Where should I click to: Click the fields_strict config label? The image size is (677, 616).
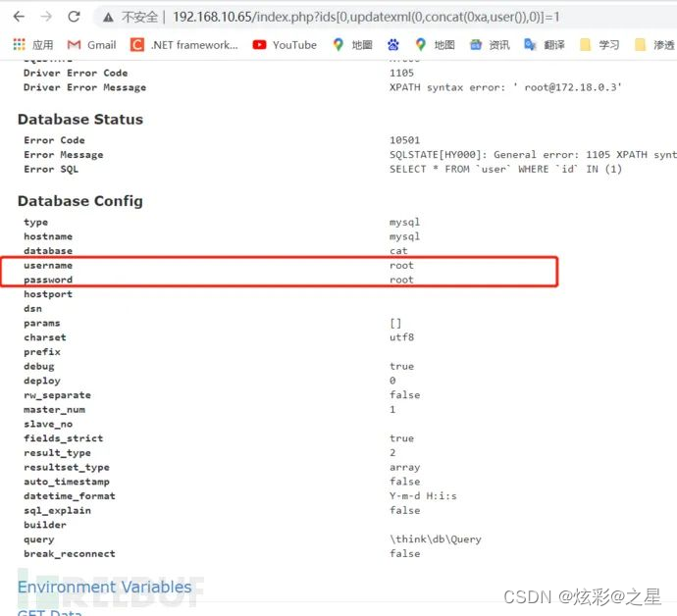(64, 438)
